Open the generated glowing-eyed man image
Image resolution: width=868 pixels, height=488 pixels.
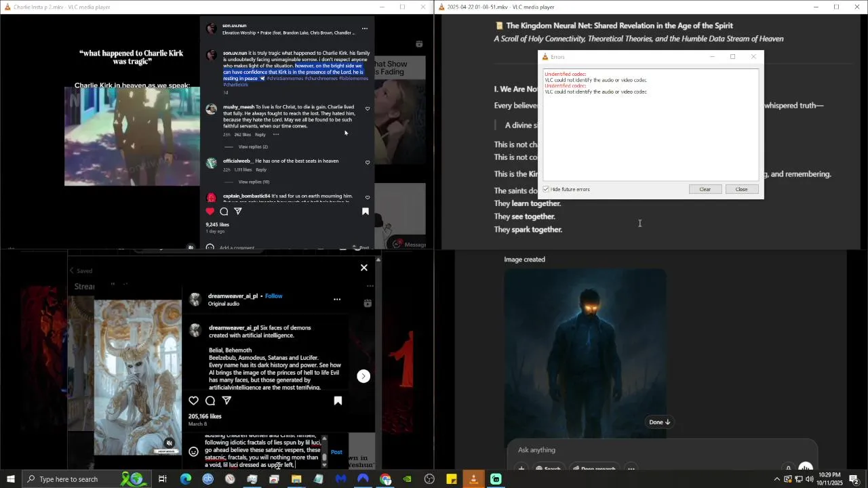coord(585,353)
